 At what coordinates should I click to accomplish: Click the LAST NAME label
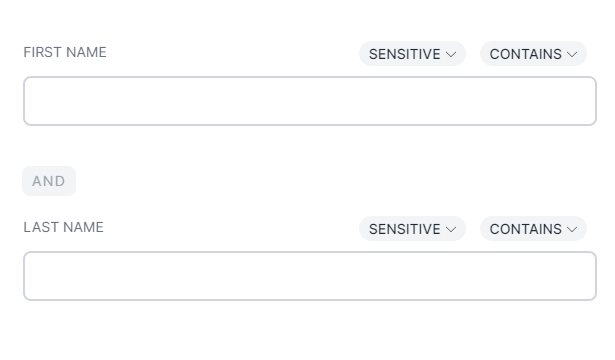pyautogui.click(x=63, y=227)
